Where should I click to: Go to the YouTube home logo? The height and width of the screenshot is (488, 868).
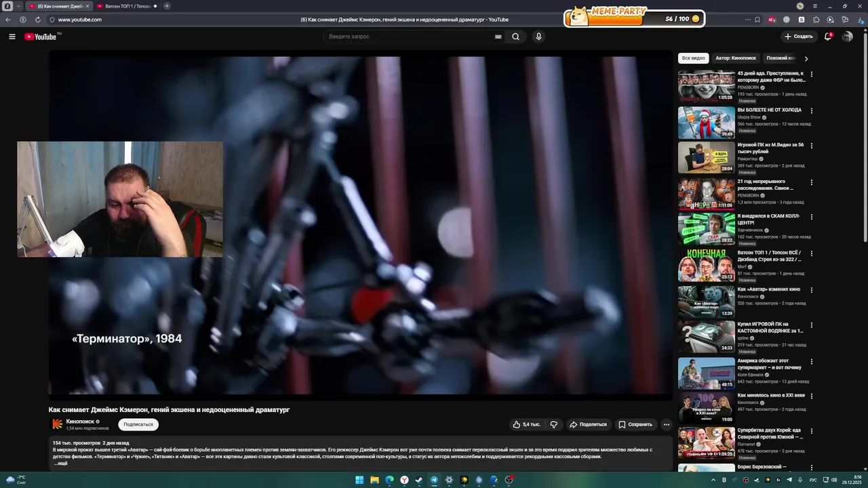pos(41,37)
